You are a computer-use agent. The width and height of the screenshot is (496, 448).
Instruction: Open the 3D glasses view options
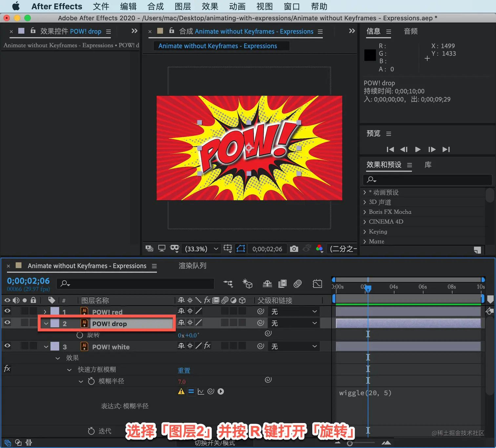175,248
